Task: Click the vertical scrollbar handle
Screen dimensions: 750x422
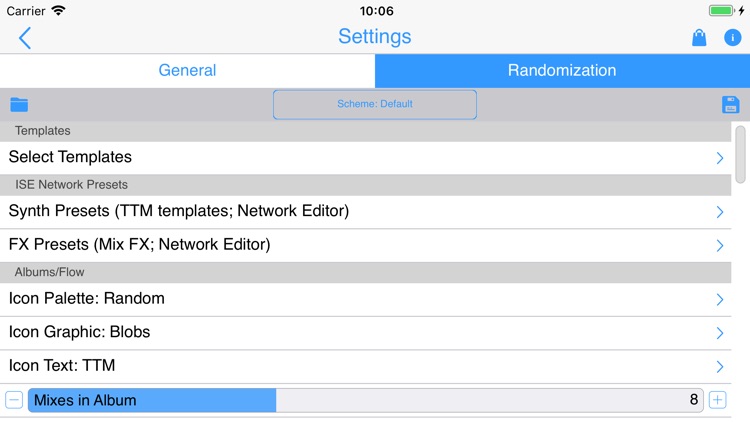Action: click(x=740, y=154)
